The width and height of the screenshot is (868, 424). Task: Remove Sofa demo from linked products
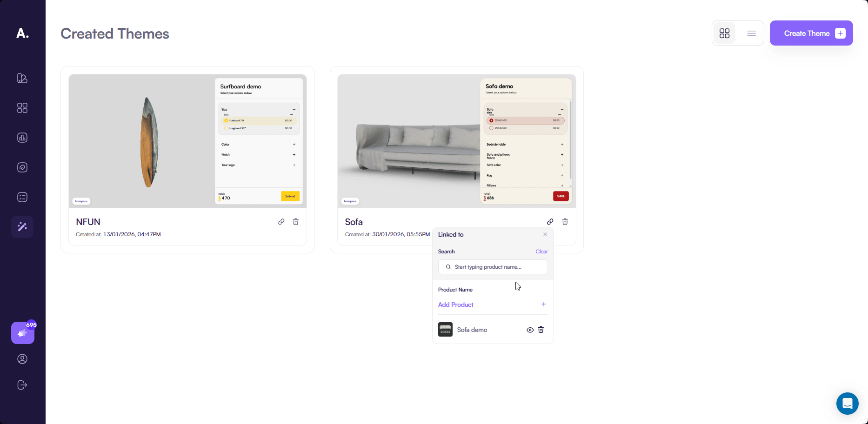point(541,330)
